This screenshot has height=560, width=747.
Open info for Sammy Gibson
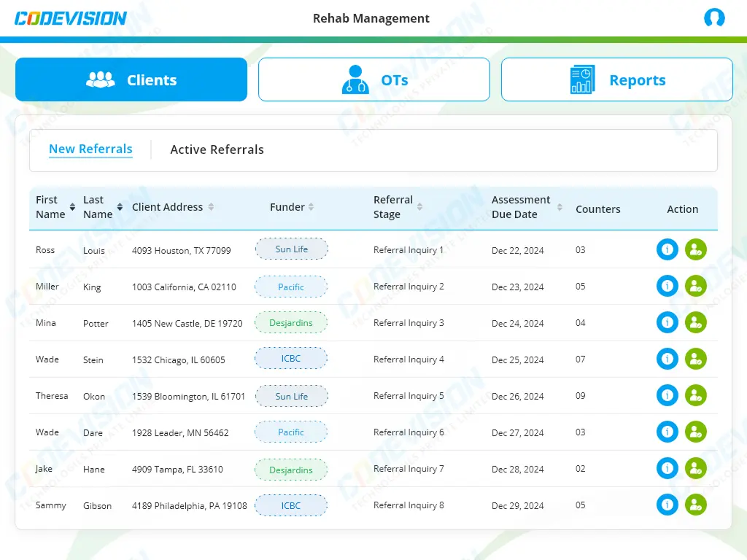667,505
